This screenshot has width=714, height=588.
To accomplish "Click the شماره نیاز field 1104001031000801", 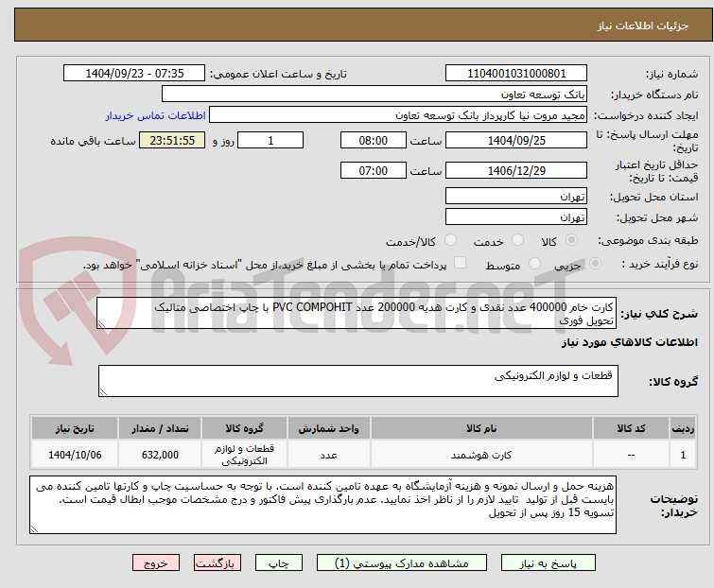I will pos(516,74).
